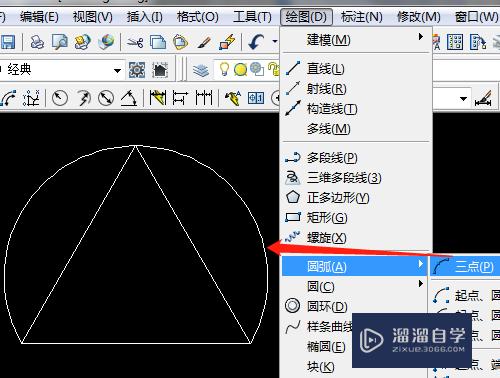Viewport: 500px width, 378px height.
Task: Click the Block Editor lightning icon
Action: (x=227, y=42)
